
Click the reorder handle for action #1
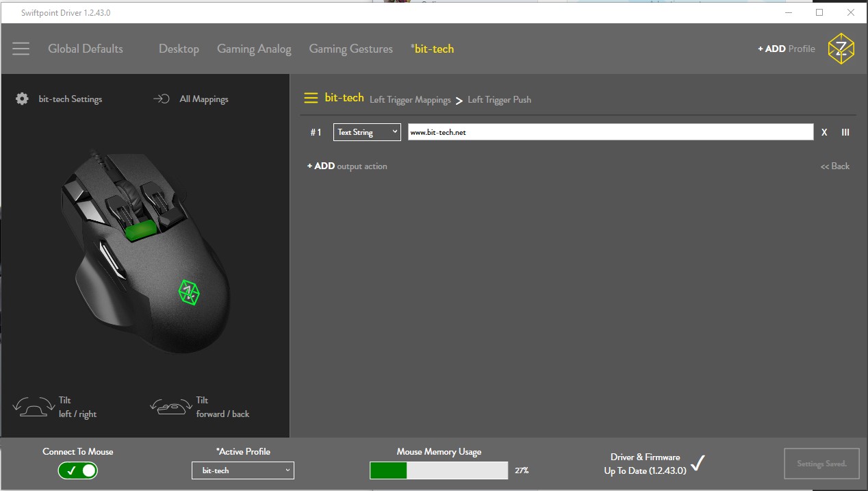tap(845, 132)
